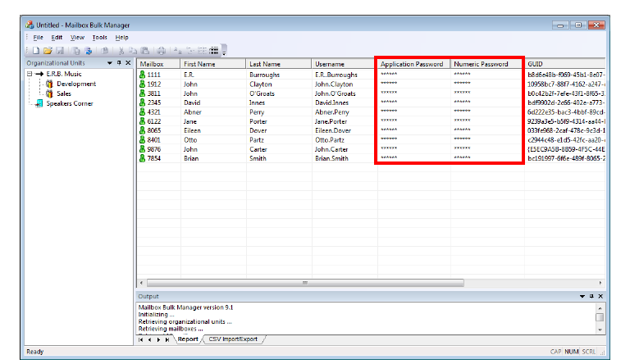
Task: Go to next output tab arrow
Action: click(158, 340)
